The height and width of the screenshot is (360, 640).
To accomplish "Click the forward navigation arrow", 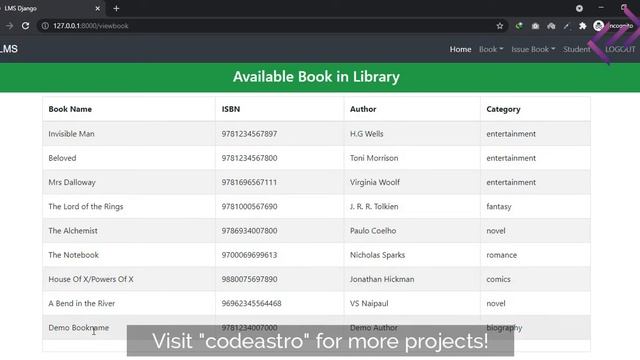I will coord(9,26).
